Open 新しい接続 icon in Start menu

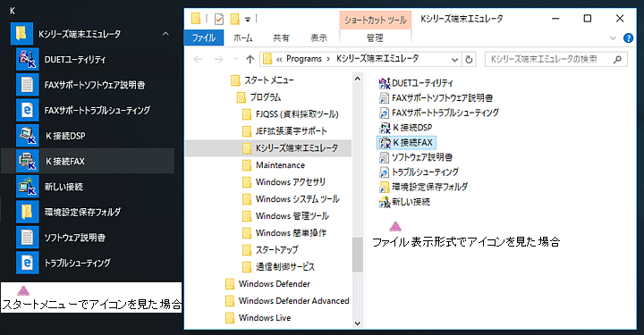28,187
